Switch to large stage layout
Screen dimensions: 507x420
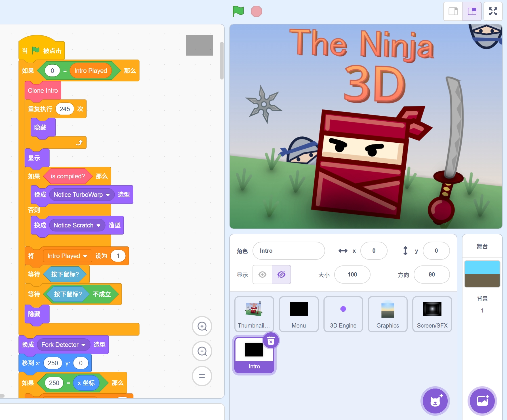tap(472, 11)
